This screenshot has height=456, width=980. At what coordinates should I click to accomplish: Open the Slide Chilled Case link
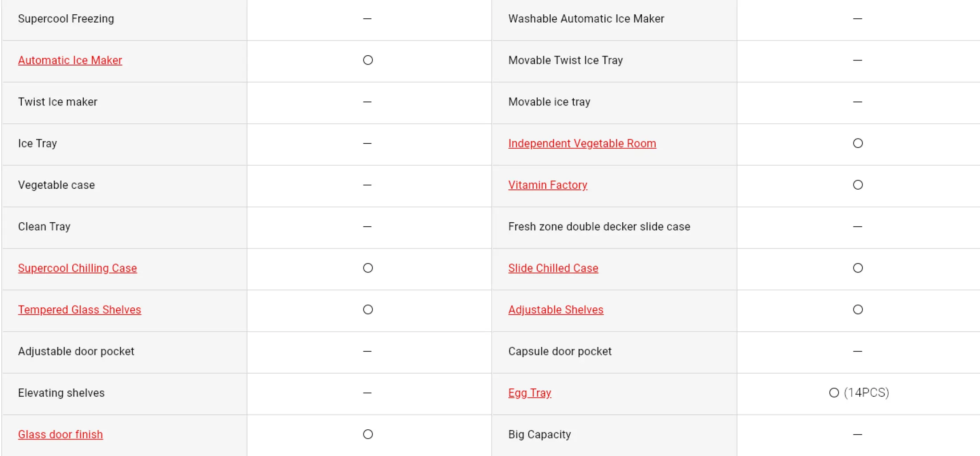pos(553,268)
